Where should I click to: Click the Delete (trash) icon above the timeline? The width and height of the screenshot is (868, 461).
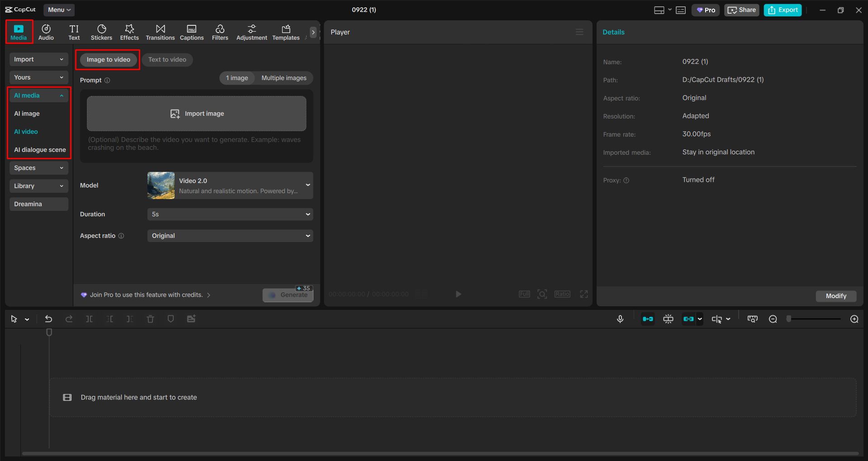tap(150, 318)
